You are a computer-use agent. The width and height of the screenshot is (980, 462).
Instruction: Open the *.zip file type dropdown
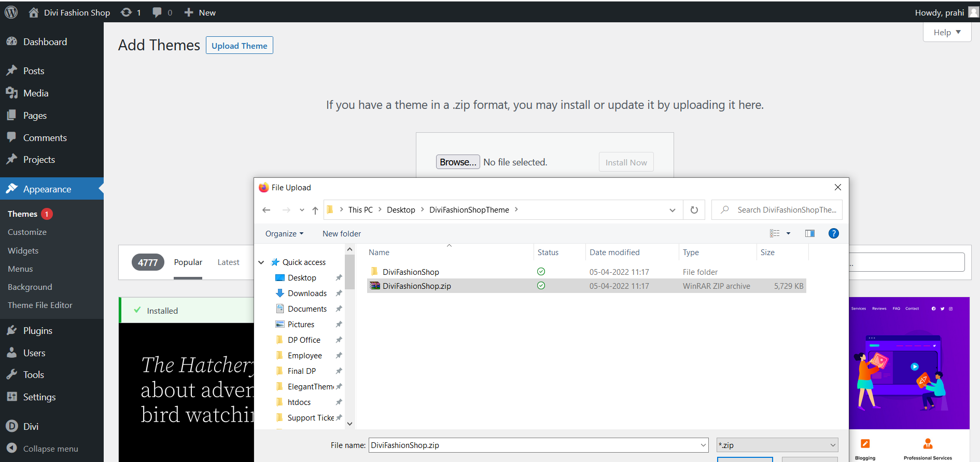tap(777, 445)
